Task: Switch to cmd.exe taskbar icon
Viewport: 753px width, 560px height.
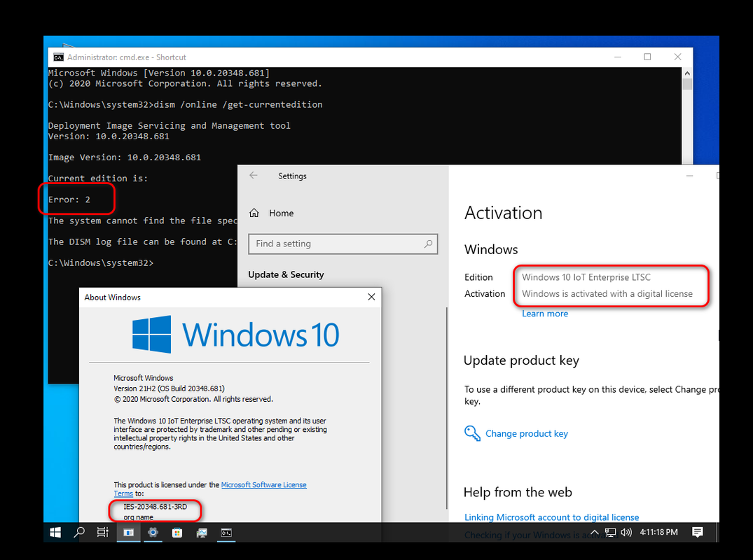Action: [x=226, y=532]
